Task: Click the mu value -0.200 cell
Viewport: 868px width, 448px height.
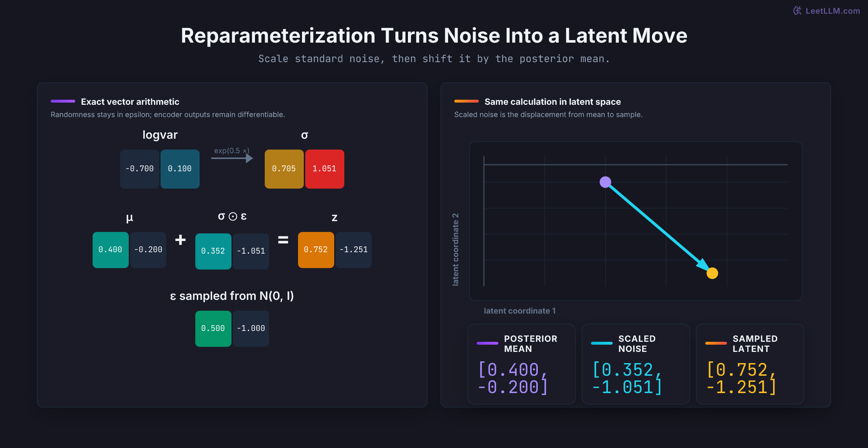Action: coord(148,250)
